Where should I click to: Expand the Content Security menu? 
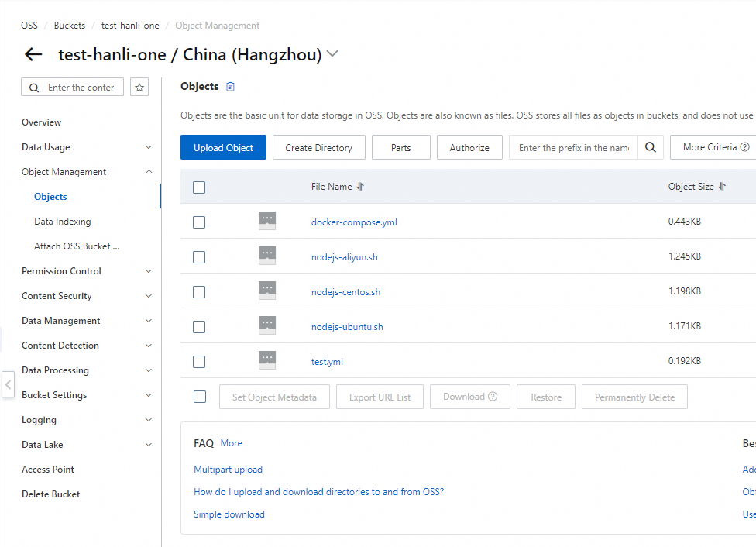click(x=149, y=296)
